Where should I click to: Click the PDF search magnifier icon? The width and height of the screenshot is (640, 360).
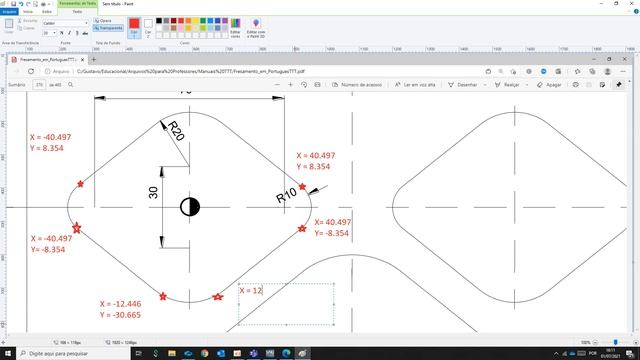click(71, 85)
